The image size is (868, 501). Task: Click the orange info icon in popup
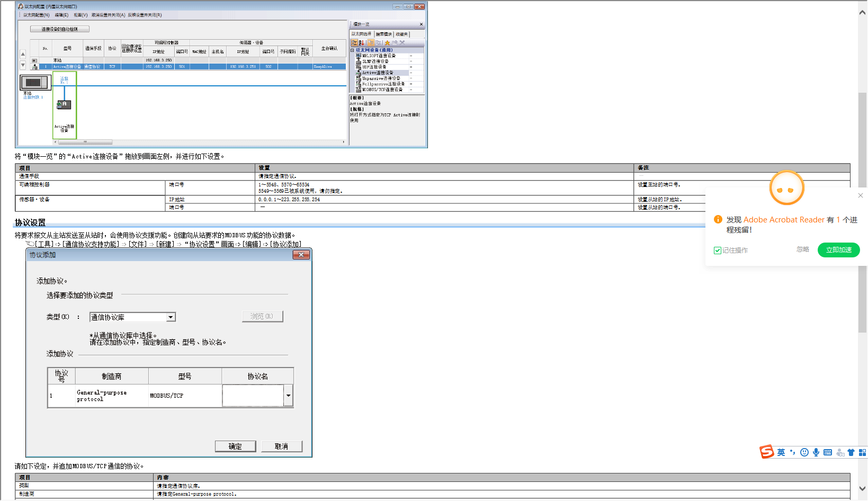(718, 219)
